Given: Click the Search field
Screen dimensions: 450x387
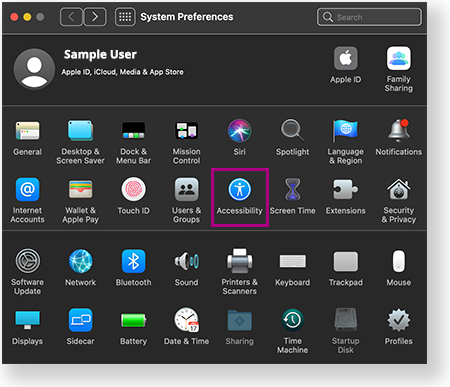Looking at the screenshot, I should [369, 17].
